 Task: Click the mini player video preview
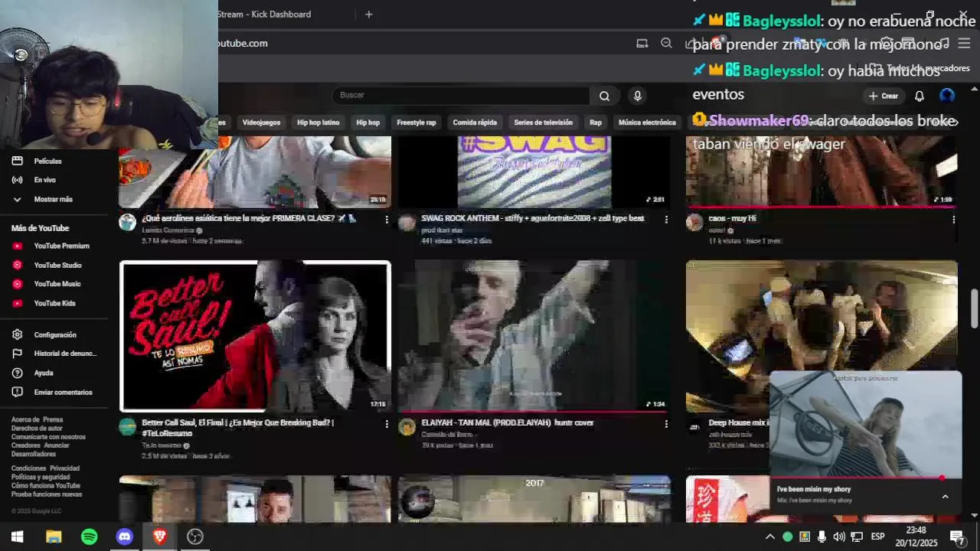[865, 425]
